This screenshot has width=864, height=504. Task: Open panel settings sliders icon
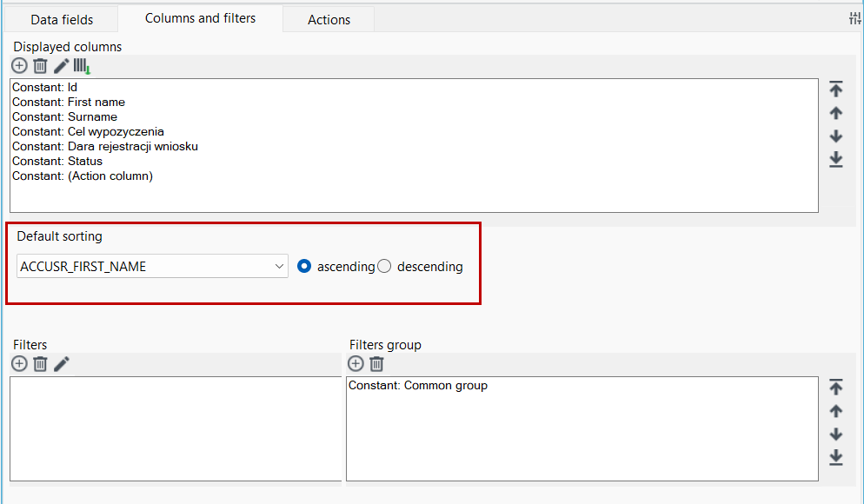tap(854, 19)
